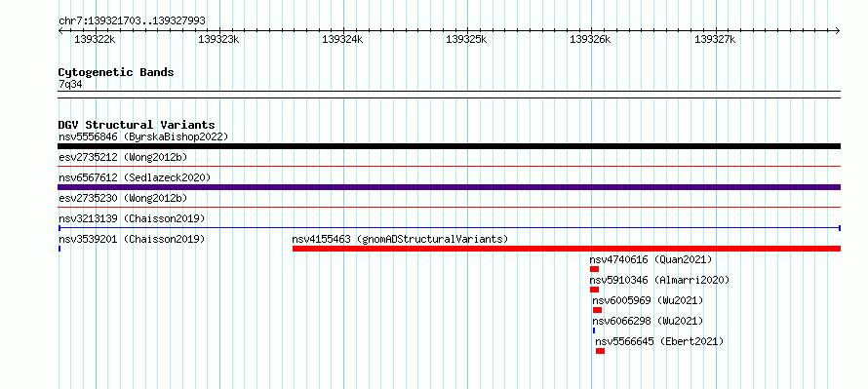Click the 139326k ruler tick label
868x389 pixels.
591,40
